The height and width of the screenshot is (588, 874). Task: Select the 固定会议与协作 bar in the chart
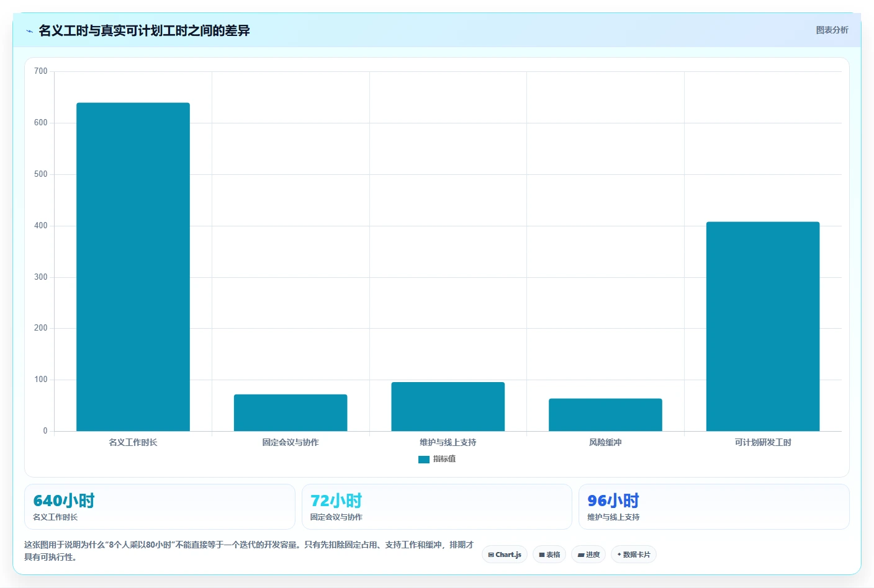(x=291, y=412)
